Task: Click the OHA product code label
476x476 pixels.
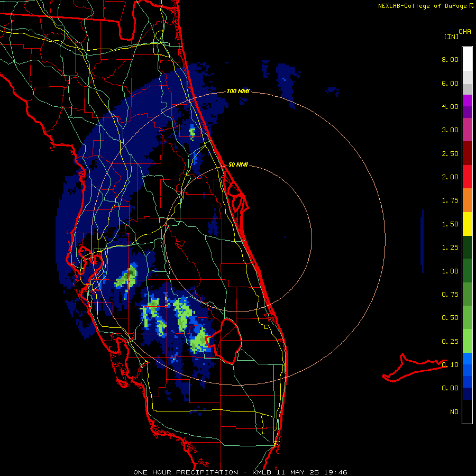Action: coord(465,32)
